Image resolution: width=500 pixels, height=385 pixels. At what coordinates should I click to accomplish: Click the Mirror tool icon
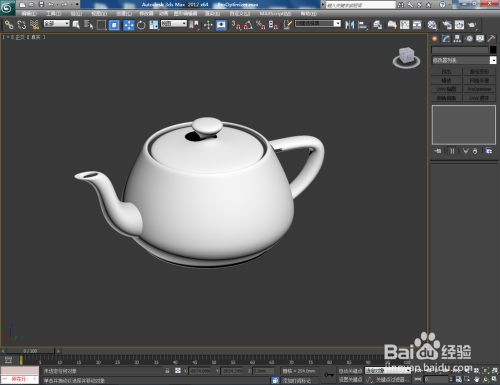pyautogui.click(x=350, y=25)
